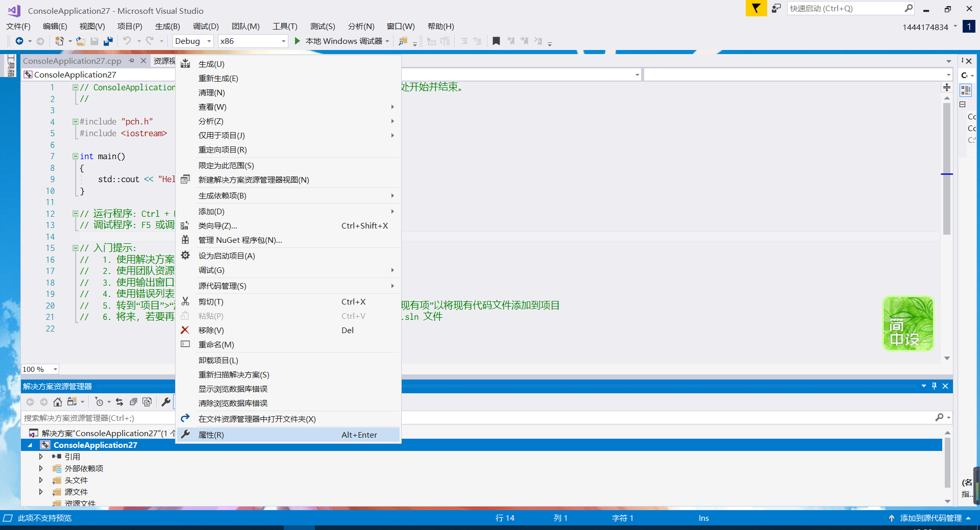Collapse the comment region at line 15
Image resolution: width=980 pixels, height=530 pixels.
(75, 248)
